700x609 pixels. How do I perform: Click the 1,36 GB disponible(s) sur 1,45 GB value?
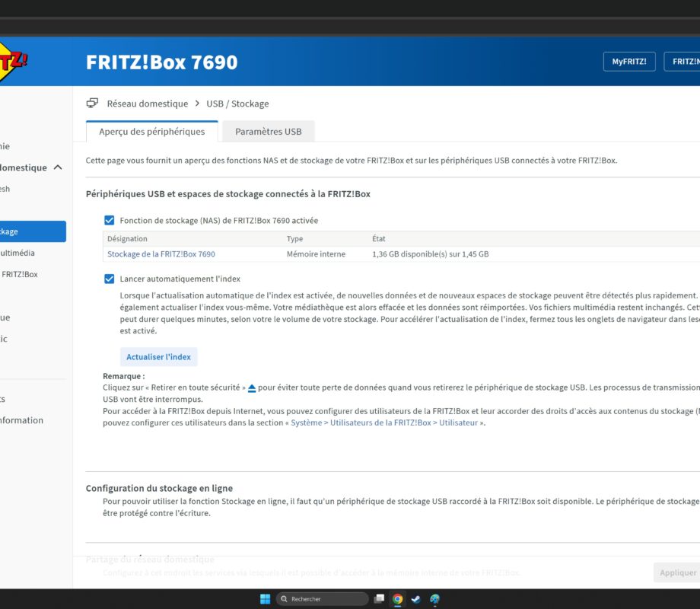431,253
